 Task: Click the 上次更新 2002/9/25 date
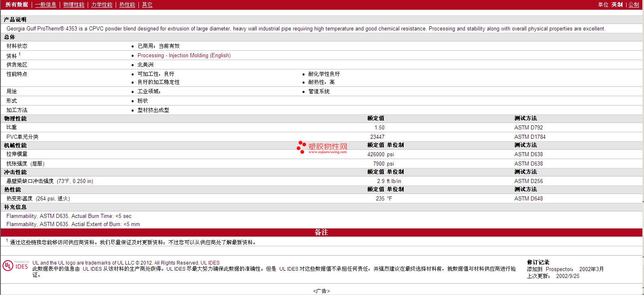pos(553,276)
